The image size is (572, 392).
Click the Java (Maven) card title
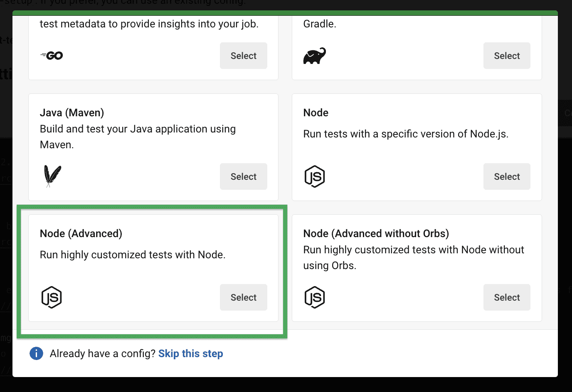coord(72,113)
